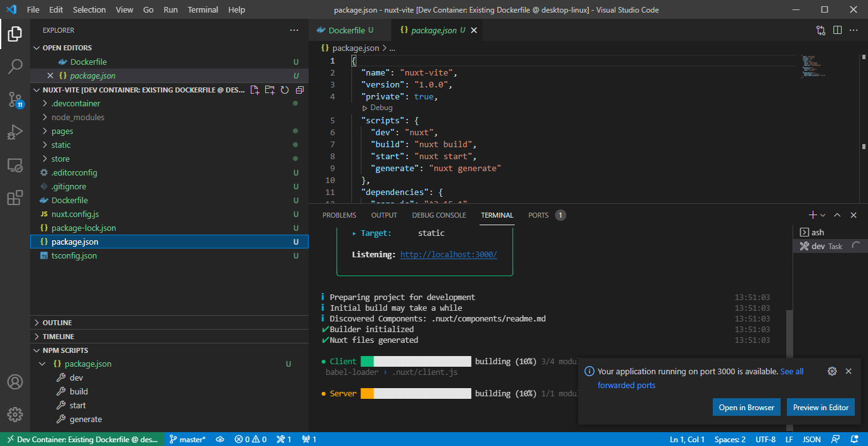This screenshot has width=868, height=446.
Task: Run the dev script in NPM Scripts
Action: click(x=76, y=377)
